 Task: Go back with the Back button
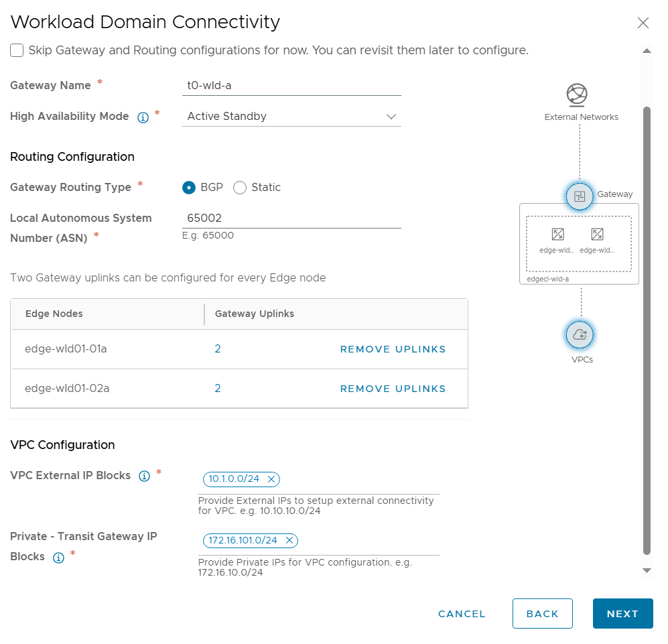(542, 614)
